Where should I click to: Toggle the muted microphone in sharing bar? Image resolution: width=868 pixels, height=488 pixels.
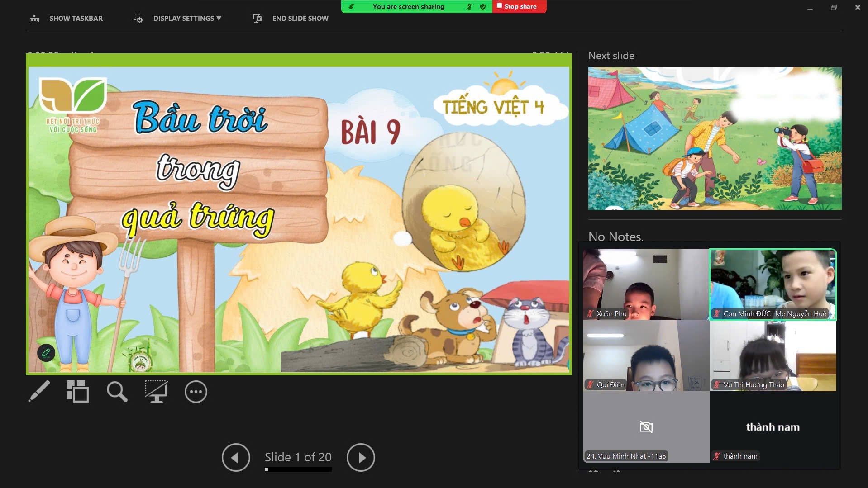tap(469, 7)
